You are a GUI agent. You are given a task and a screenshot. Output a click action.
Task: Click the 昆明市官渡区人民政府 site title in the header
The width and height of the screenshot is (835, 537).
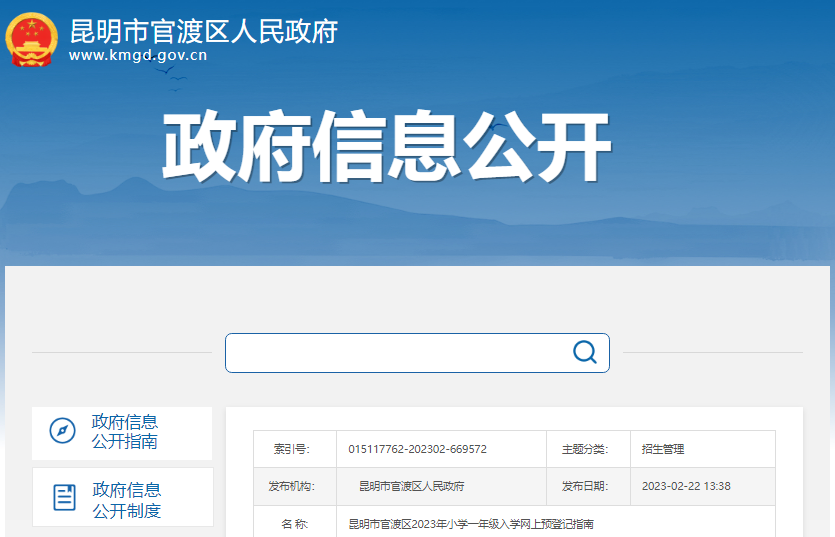tap(204, 31)
